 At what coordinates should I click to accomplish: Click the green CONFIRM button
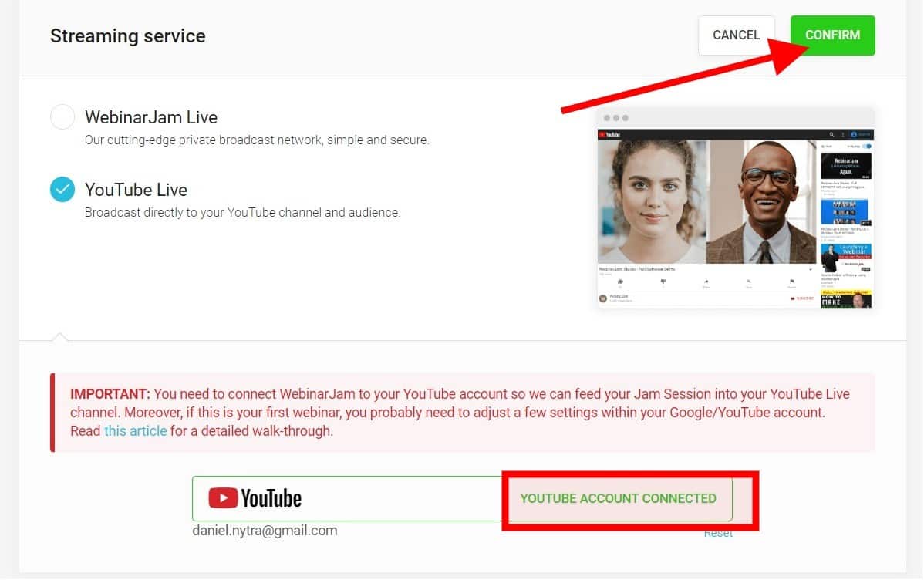[832, 35]
